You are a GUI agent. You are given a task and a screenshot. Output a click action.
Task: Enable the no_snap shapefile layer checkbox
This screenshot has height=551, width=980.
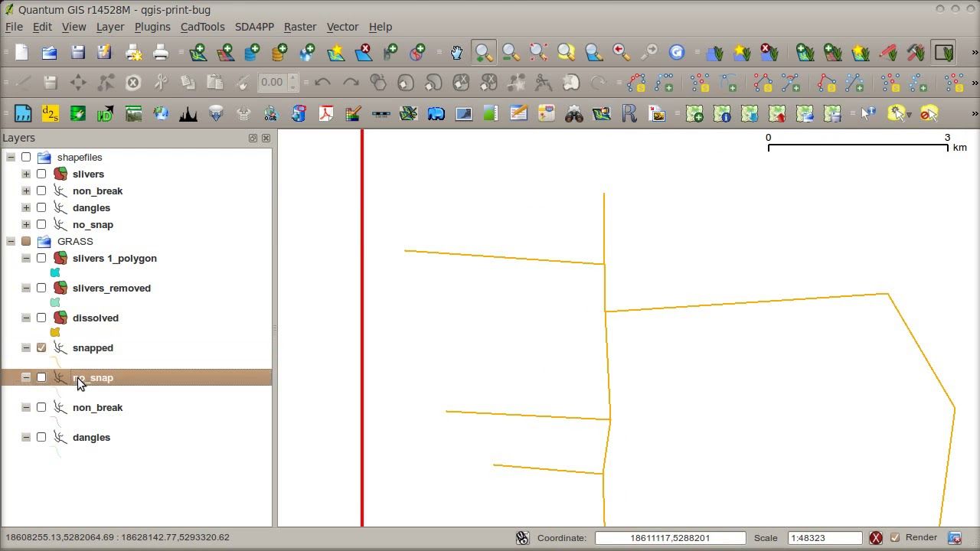click(41, 224)
